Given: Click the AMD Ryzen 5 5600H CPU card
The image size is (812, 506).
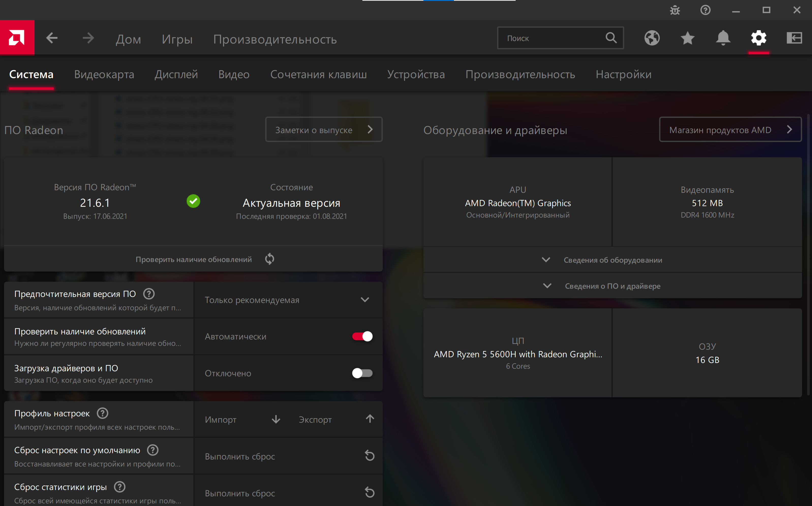Looking at the screenshot, I should 518,353.
